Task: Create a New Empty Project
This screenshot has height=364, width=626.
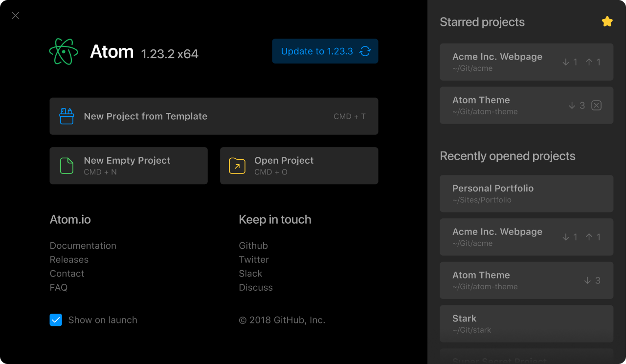Action: [129, 166]
